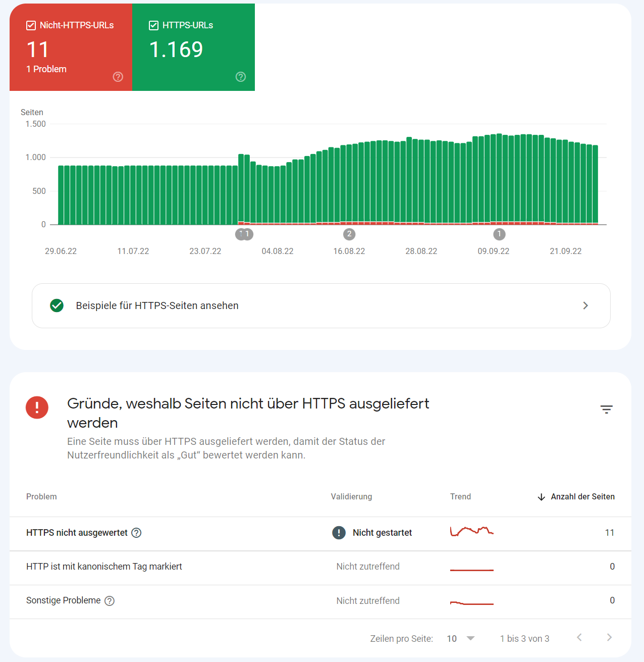Click the red error icon beside the report heading
The height and width of the screenshot is (662, 644).
click(37, 408)
